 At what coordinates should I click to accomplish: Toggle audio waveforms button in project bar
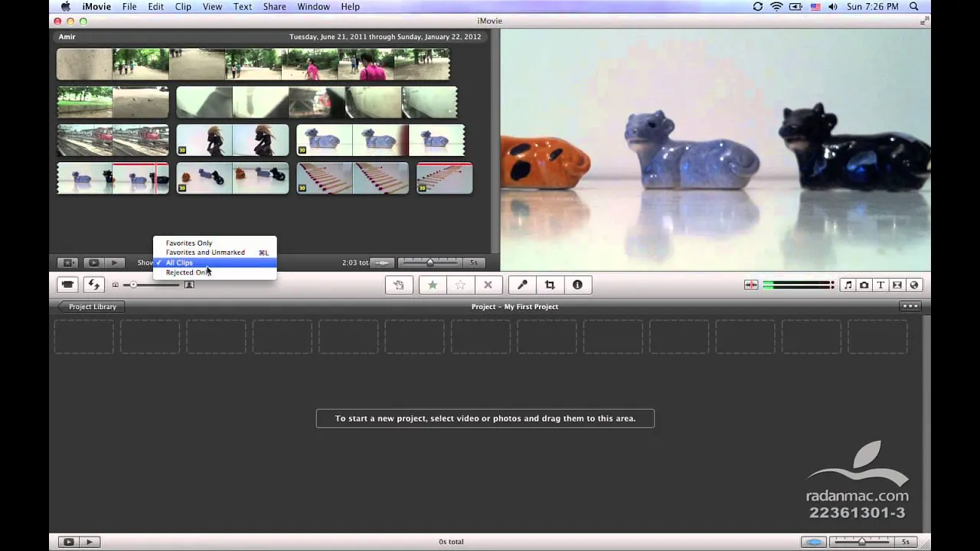(x=814, y=542)
